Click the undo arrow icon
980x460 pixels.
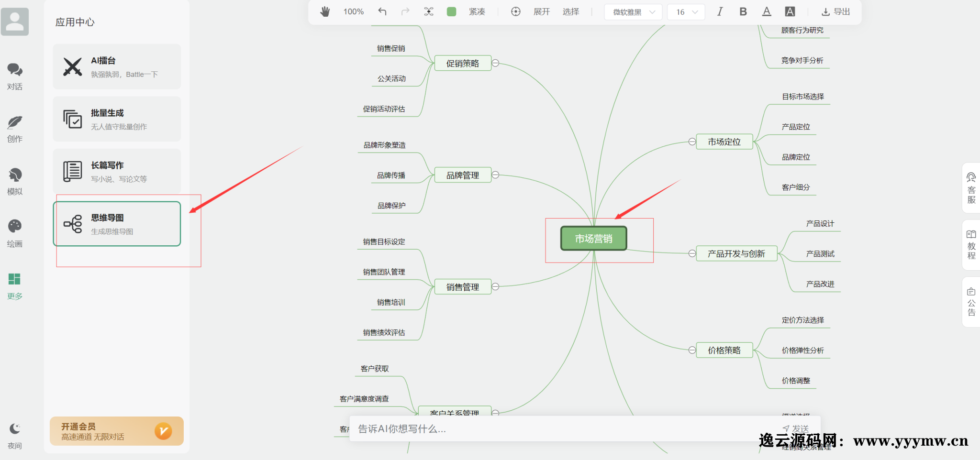tap(382, 11)
